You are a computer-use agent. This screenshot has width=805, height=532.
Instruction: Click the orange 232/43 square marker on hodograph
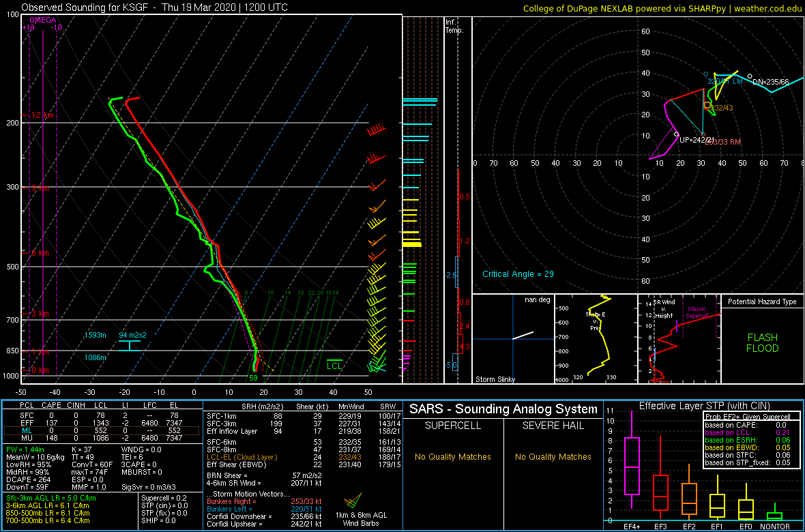click(x=707, y=105)
